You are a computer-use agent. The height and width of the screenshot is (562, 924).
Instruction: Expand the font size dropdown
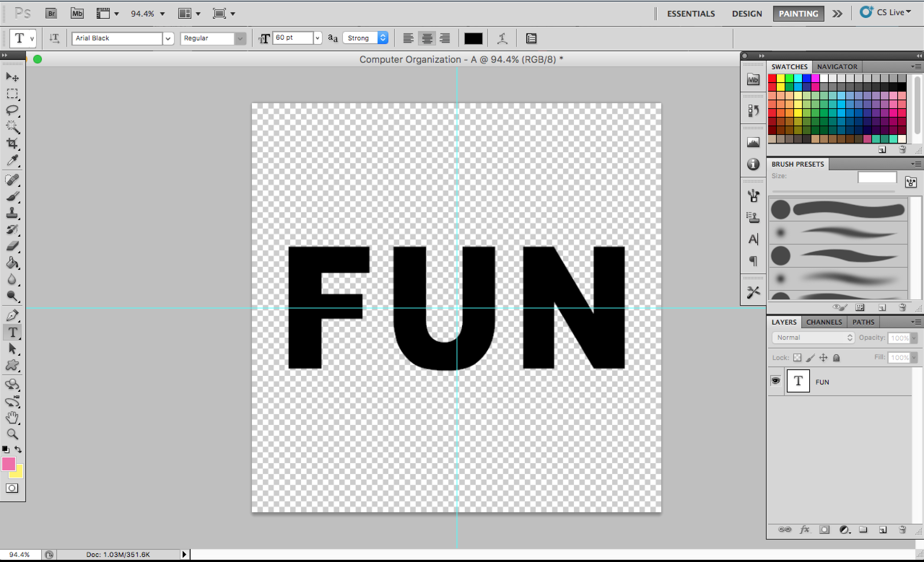coord(317,38)
